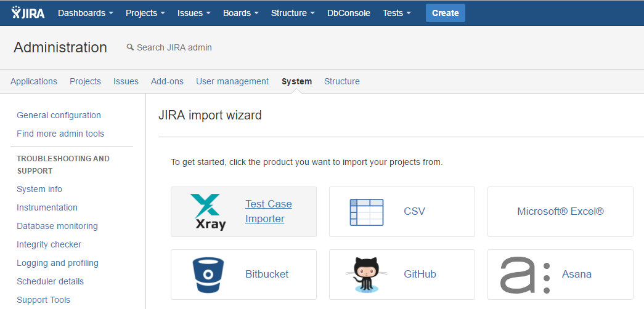Switch to the Add-ons admin tab
Image resolution: width=644 pixels, height=309 pixels.
pyautogui.click(x=167, y=81)
